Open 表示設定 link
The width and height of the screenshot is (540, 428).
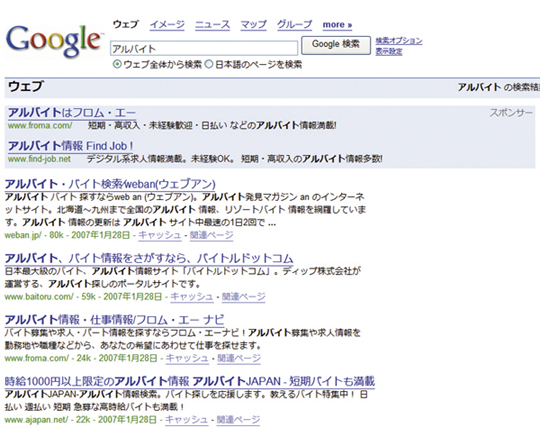(389, 51)
